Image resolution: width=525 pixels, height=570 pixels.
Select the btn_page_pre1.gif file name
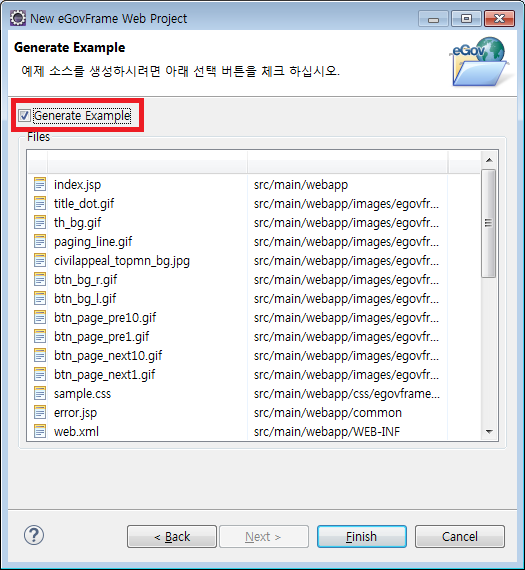click(101, 337)
